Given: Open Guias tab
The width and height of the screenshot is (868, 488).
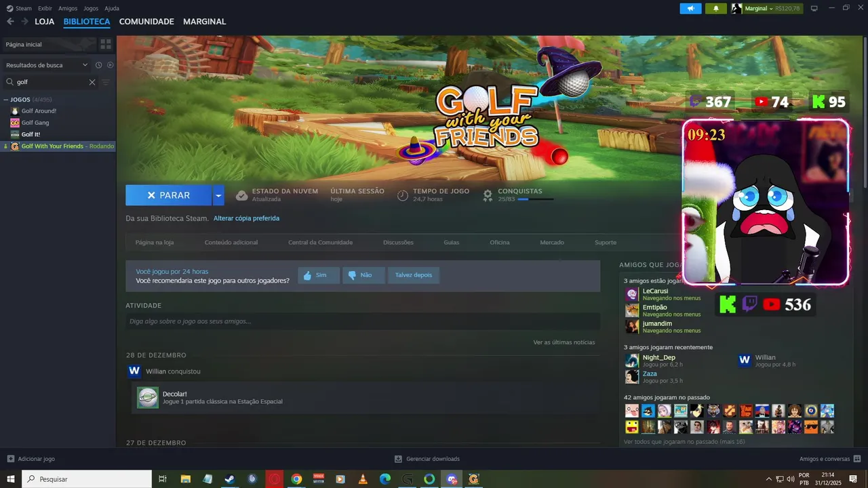Looking at the screenshot, I should point(452,243).
